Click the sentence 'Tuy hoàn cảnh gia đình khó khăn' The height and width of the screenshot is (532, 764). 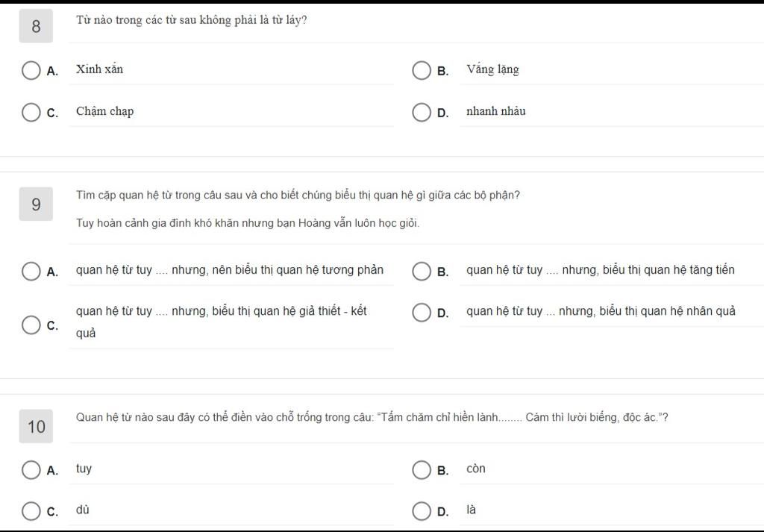248,223
